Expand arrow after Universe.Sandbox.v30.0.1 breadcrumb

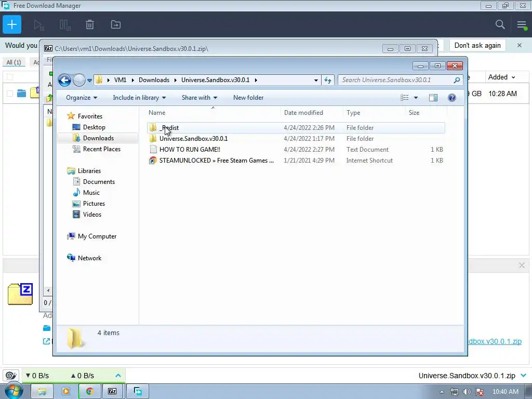(x=256, y=80)
